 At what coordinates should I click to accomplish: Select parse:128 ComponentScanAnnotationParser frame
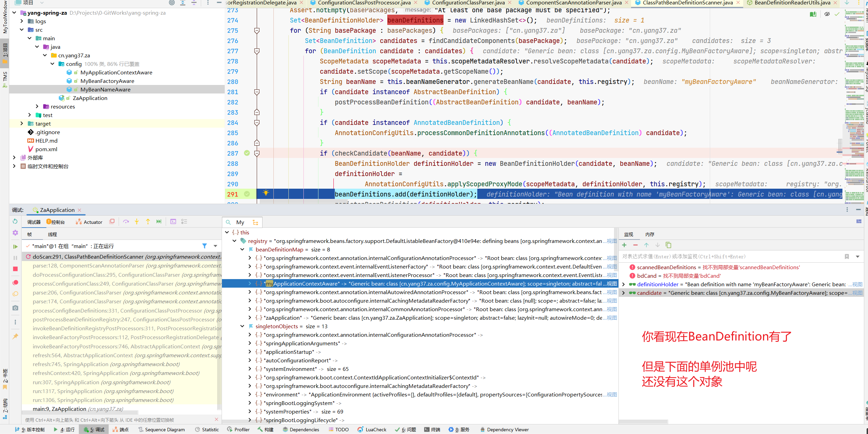click(x=121, y=265)
